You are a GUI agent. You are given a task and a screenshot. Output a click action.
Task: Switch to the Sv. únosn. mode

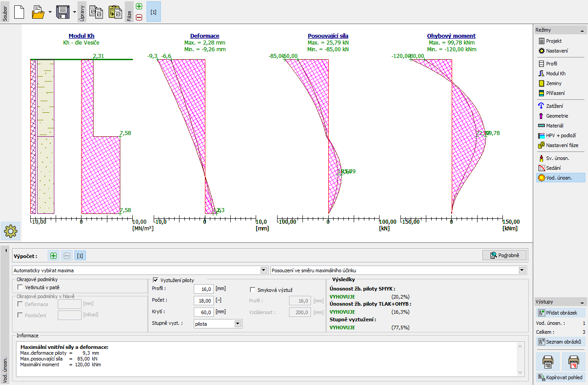tap(560, 158)
